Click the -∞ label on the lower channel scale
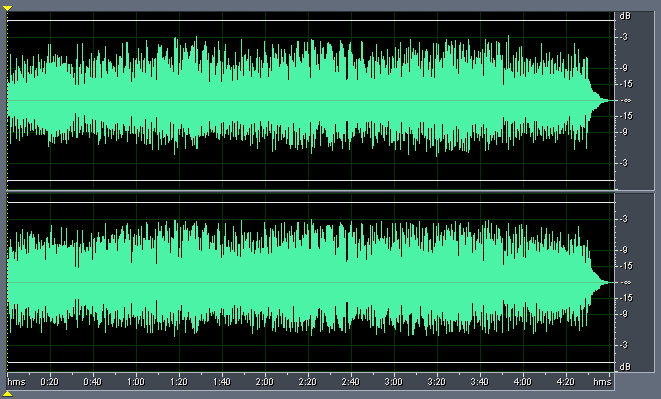Viewport: 661px width, 399px height. 626,282
